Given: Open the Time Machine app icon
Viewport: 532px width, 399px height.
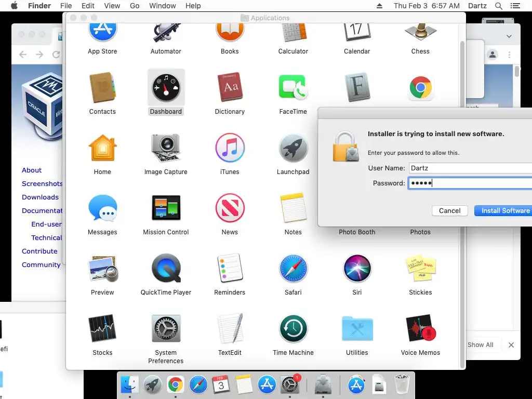Looking at the screenshot, I should click(293, 328).
